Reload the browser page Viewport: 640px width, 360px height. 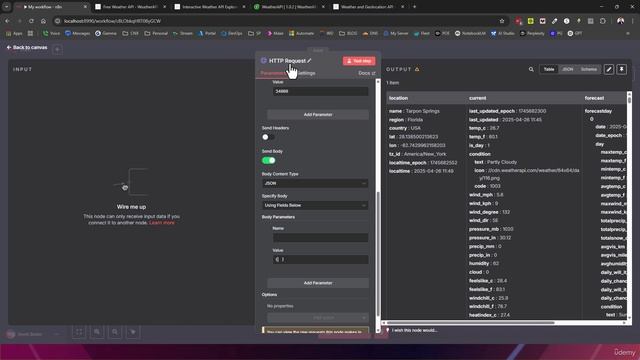tap(31, 21)
